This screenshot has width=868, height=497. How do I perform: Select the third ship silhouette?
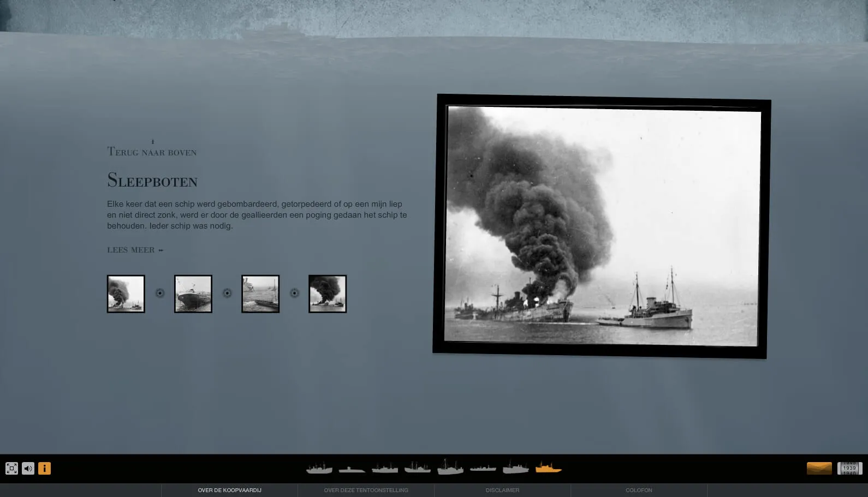click(385, 468)
